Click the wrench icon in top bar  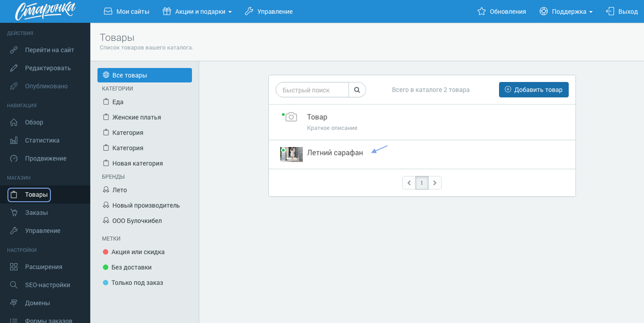(249, 11)
